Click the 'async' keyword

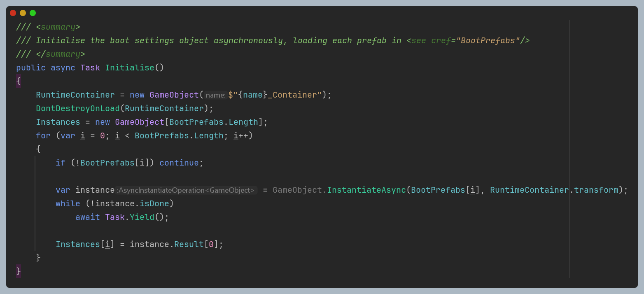tap(63, 68)
